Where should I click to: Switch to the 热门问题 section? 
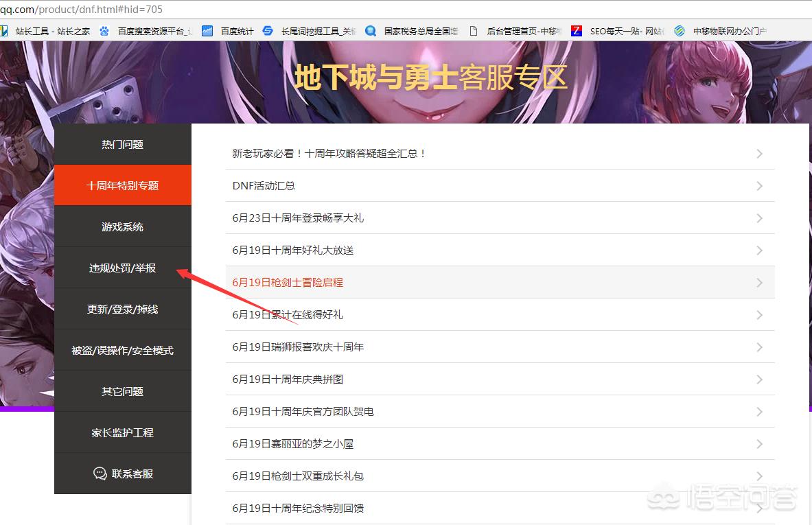point(122,144)
